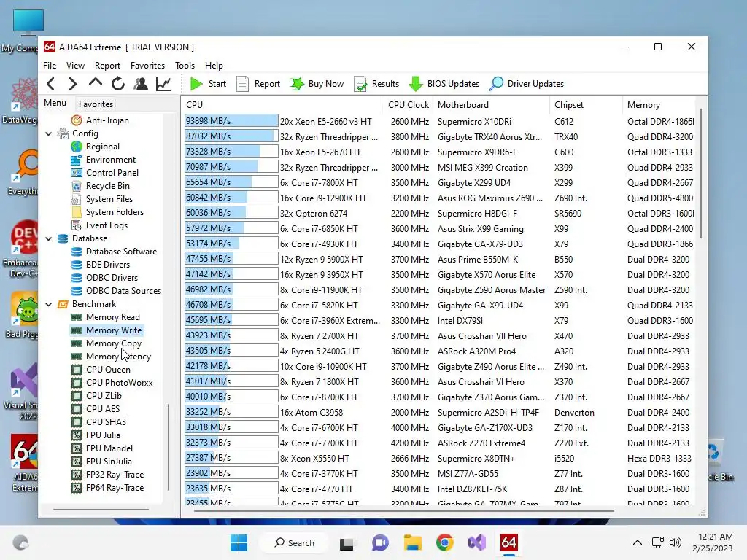Select the FPU Mandel benchmark
The width and height of the screenshot is (747, 560).
tap(102, 448)
